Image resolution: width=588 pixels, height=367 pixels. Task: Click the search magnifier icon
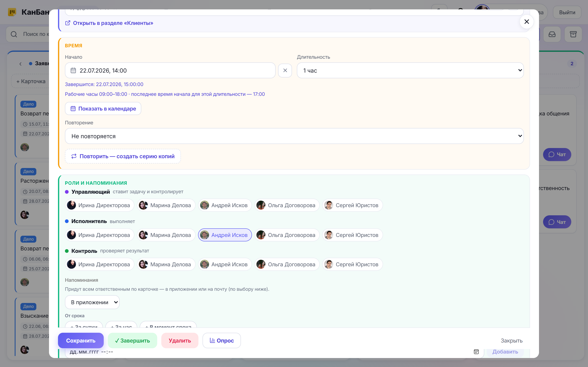click(x=14, y=34)
